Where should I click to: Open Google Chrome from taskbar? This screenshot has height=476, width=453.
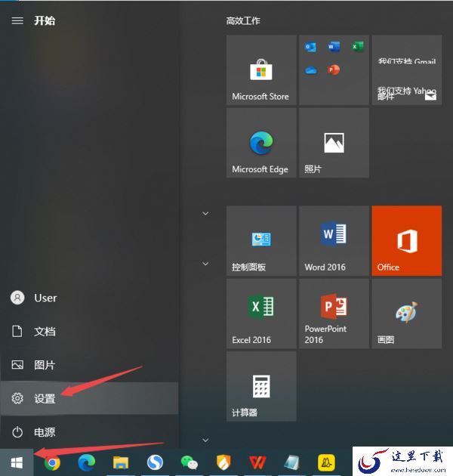pyautogui.click(x=52, y=462)
